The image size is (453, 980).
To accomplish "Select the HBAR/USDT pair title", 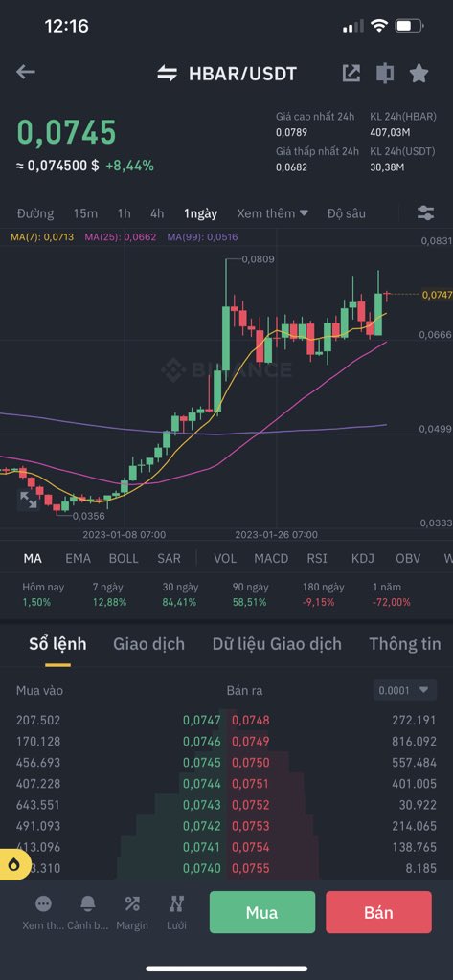I will [242, 74].
